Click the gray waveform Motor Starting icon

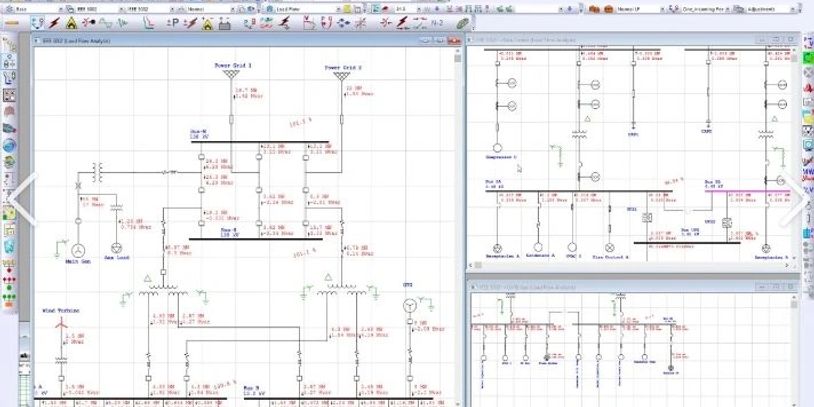[x=106, y=23]
